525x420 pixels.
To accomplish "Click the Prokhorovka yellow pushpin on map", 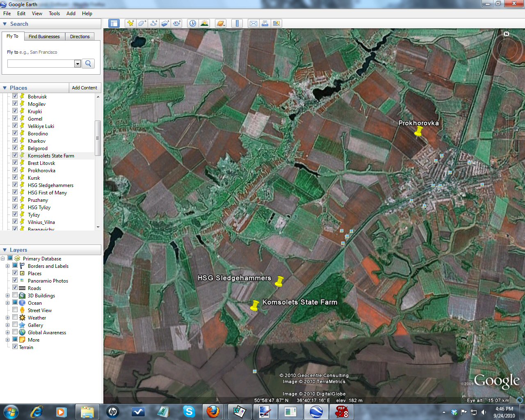I will [x=418, y=132].
